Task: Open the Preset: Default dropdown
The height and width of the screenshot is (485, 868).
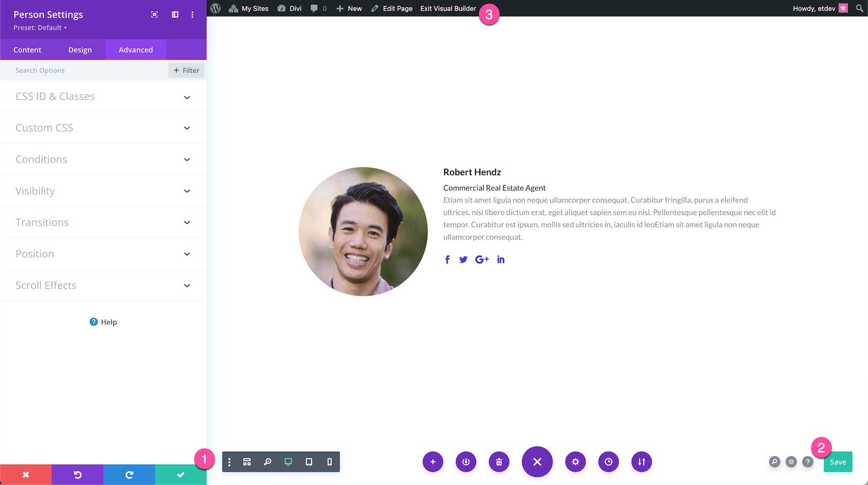Action: (x=40, y=27)
